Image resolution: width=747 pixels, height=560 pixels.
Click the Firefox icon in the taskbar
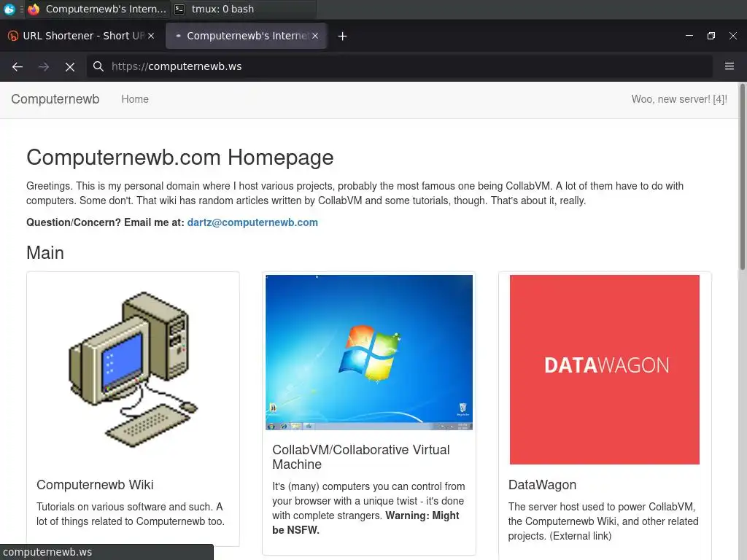click(x=34, y=9)
